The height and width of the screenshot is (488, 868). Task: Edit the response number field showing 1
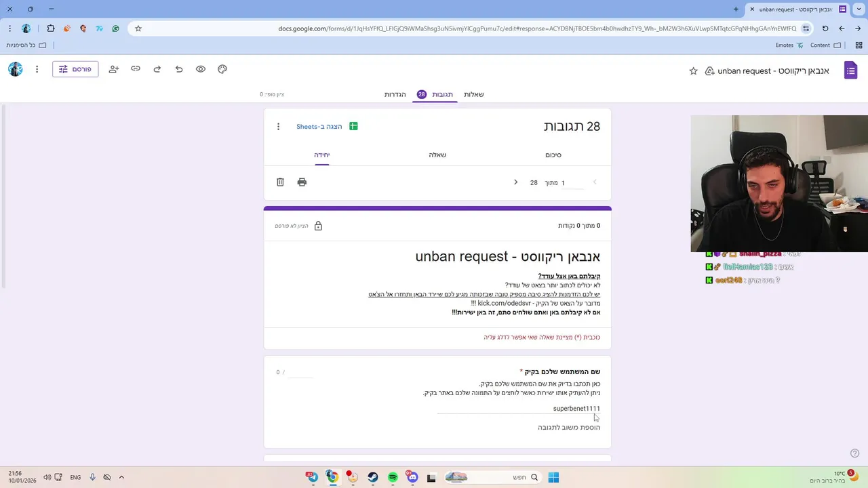572,183
